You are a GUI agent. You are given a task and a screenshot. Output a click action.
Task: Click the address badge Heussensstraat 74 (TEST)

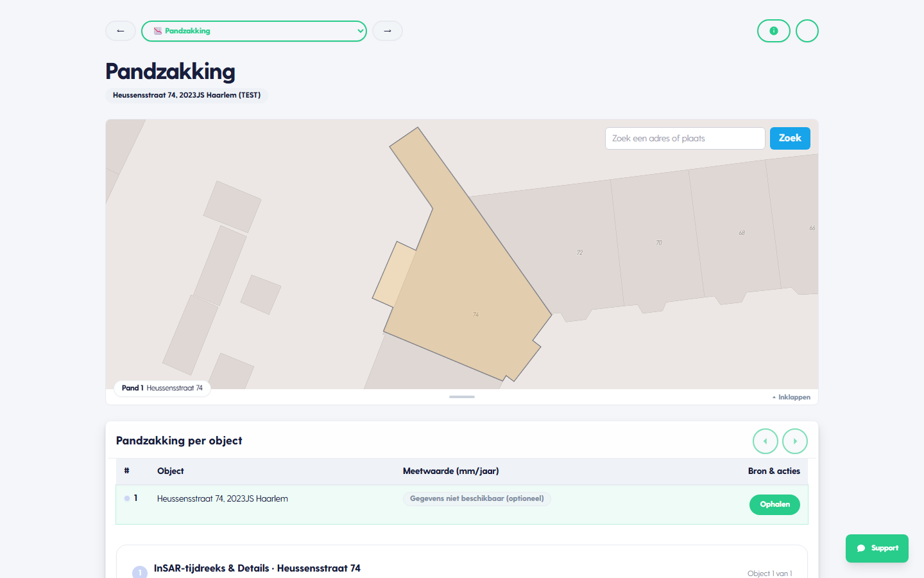pyautogui.click(x=187, y=95)
